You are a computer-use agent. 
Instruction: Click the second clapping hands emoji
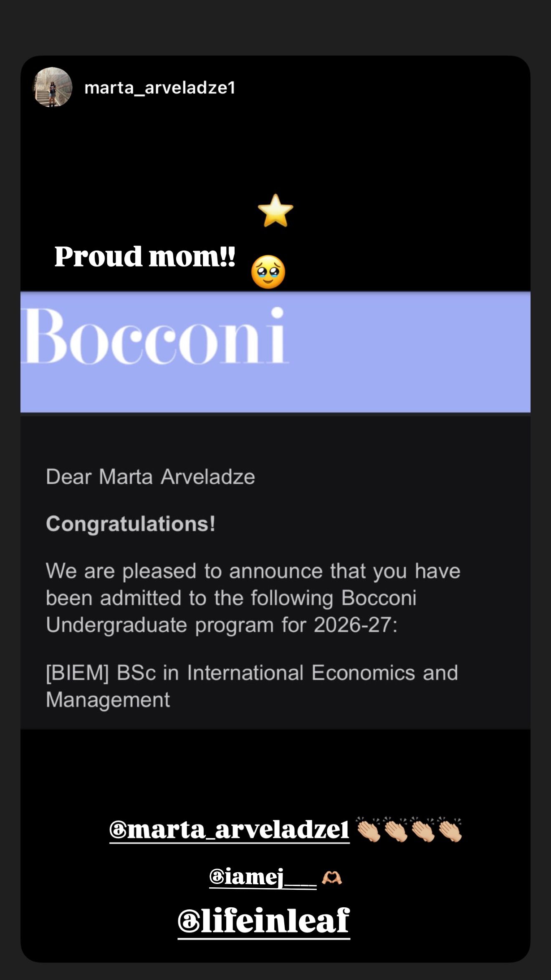(395, 830)
